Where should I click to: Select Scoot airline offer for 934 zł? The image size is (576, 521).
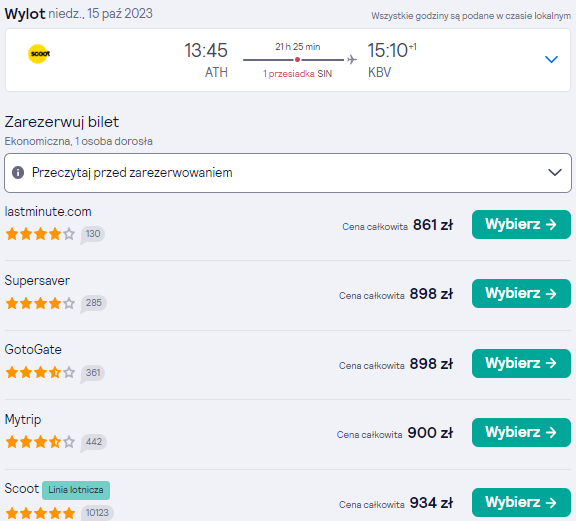[x=521, y=502]
